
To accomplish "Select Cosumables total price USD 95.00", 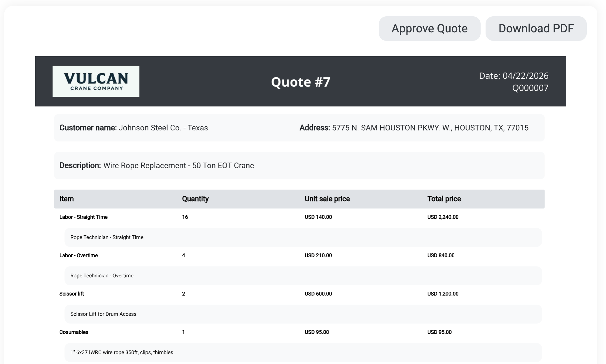I will coord(439,332).
